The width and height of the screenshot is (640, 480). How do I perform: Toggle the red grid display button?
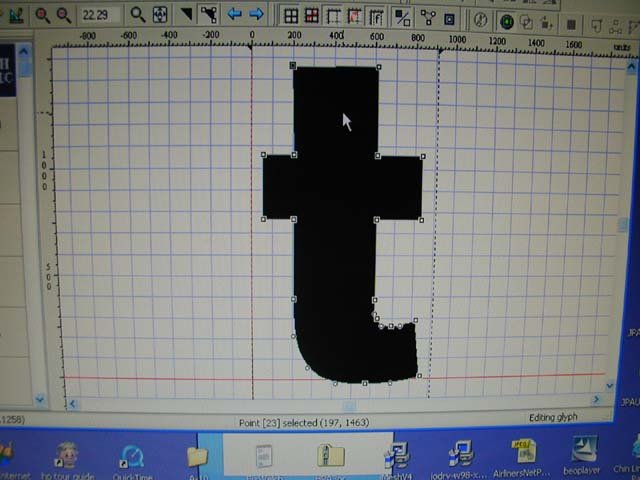[311, 16]
